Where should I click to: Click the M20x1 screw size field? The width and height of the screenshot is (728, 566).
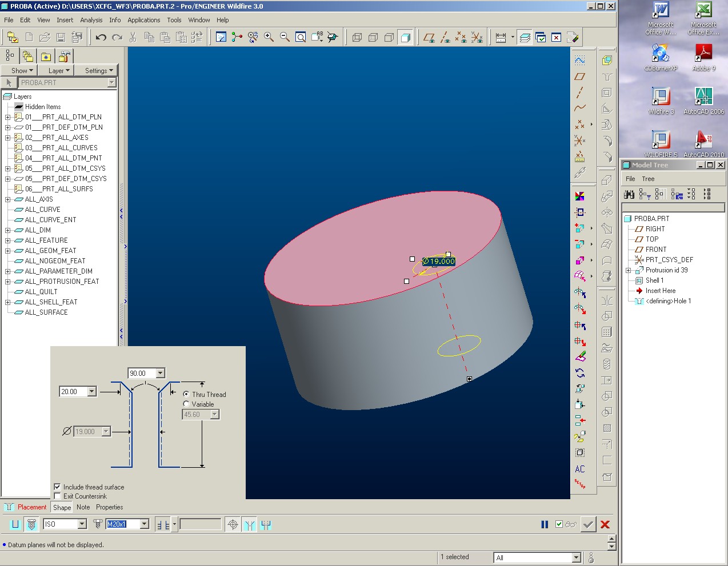(123, 524)
